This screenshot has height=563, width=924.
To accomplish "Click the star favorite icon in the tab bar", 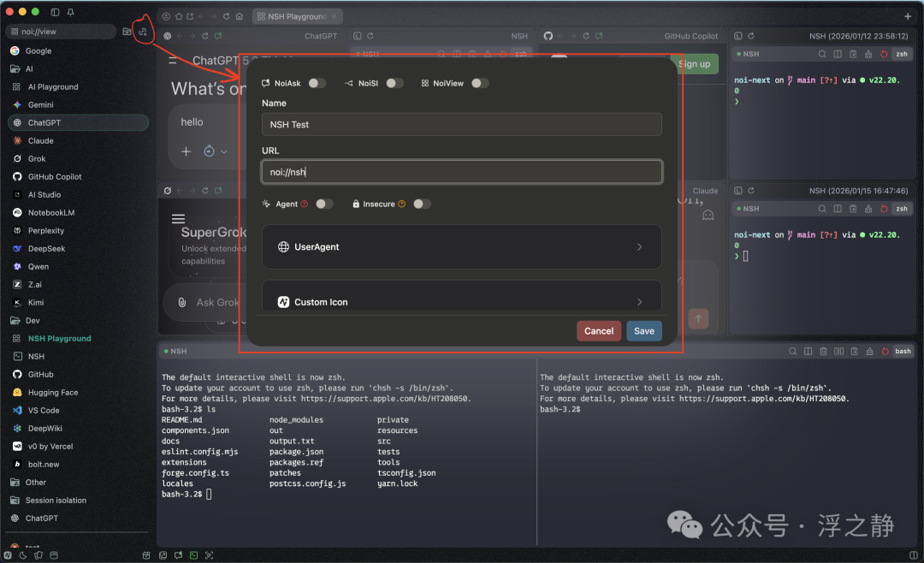I will point(179,16).
